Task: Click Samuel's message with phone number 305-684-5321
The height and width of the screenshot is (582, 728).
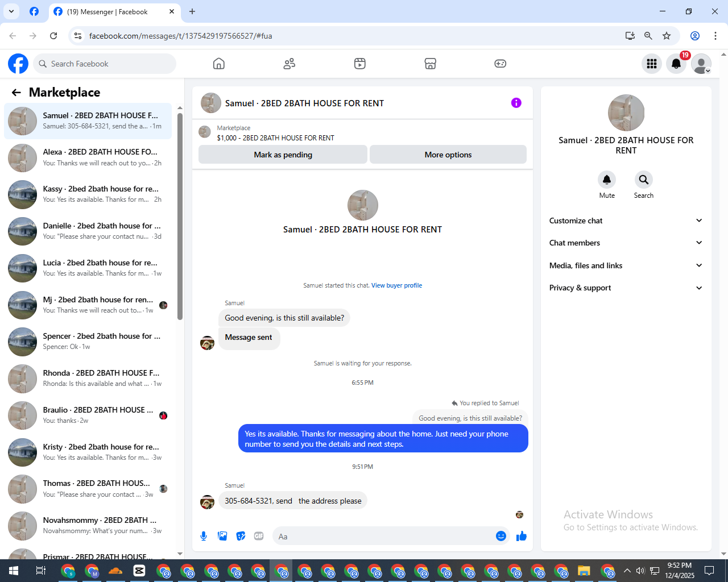Action: coord(293,501)
